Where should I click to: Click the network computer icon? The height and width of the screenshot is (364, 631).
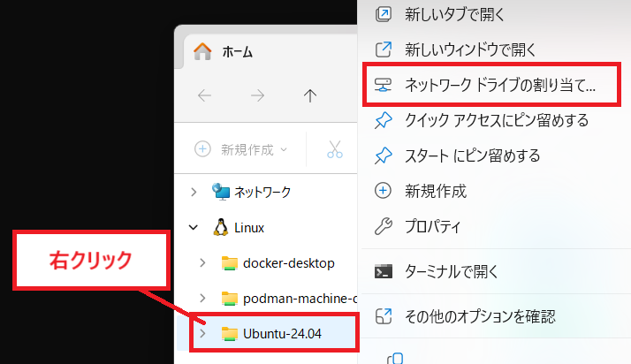pos(221,191)
